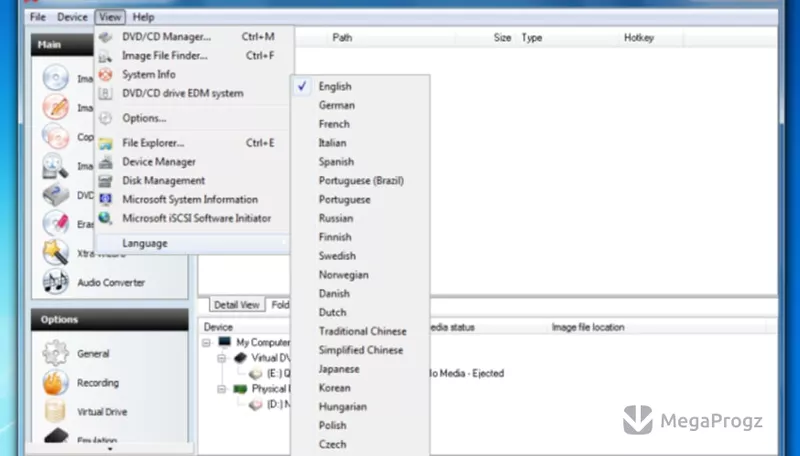Screen dimensions: 800x456
Task: Click the Disk Management icon
Action: (x=106, y=181)
